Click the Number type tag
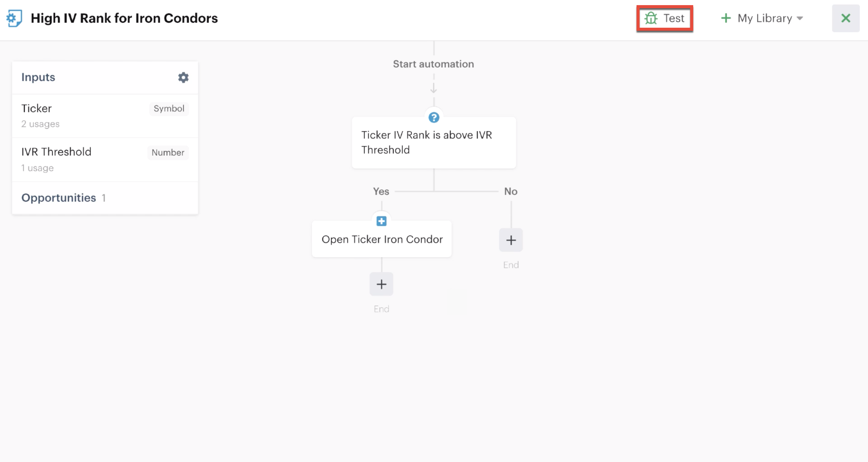 [x=168, y=152]
